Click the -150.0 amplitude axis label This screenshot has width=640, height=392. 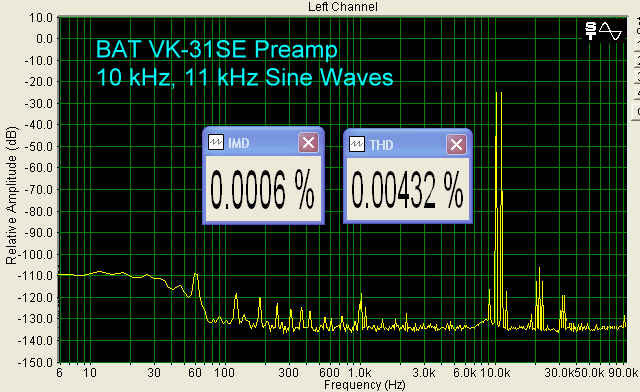pos(36,363)
